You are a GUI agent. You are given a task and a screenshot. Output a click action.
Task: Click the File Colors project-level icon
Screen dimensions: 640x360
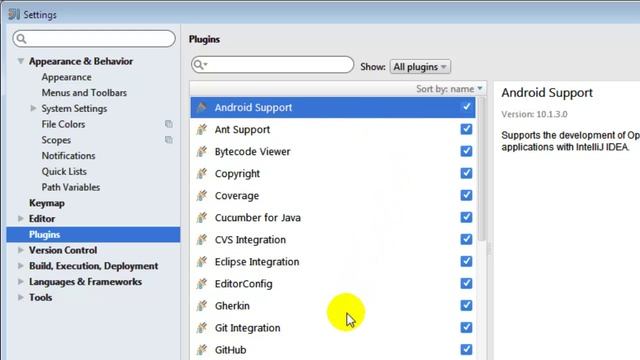[169, 124]
